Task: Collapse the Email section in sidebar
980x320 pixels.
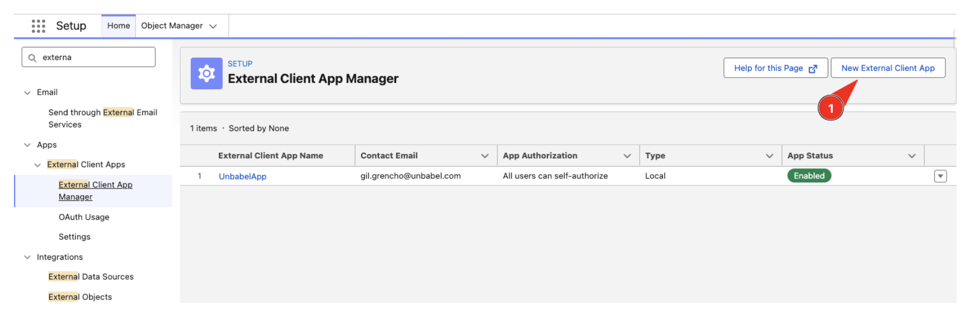Action: [27, 93]
